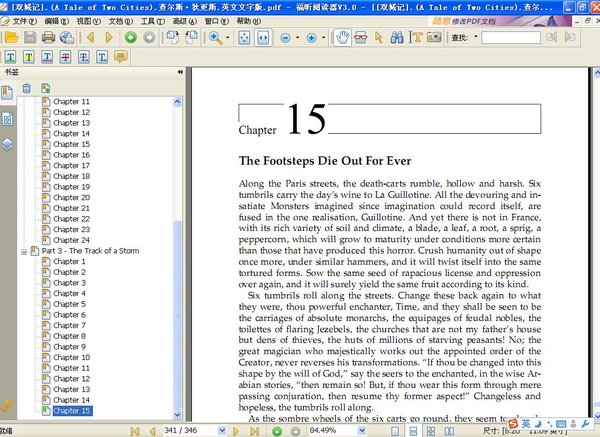Open the Pages thumbnail side panel tab
Viewport: 600px width, 437px height.
pos(7,119)
